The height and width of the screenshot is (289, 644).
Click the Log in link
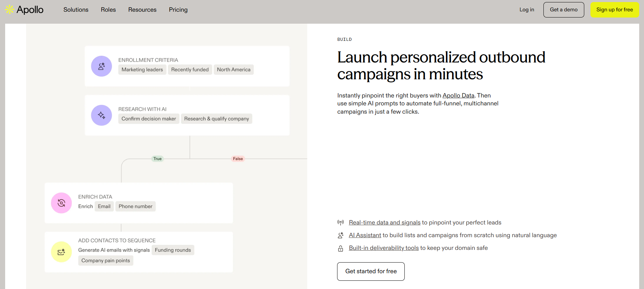pyautogui.click(x=527, y=10)
